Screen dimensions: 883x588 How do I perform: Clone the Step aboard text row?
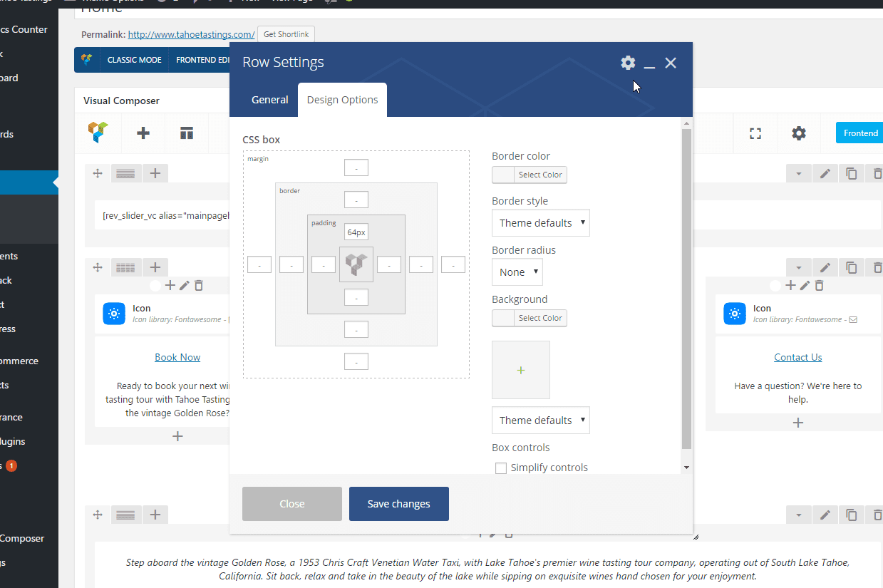point(852,515)
